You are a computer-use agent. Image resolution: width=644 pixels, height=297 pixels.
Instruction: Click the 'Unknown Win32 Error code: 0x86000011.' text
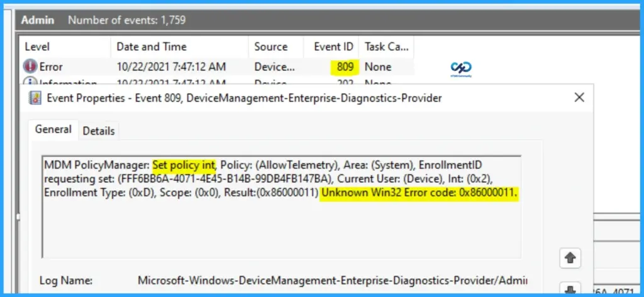click(x=419, y=193)
